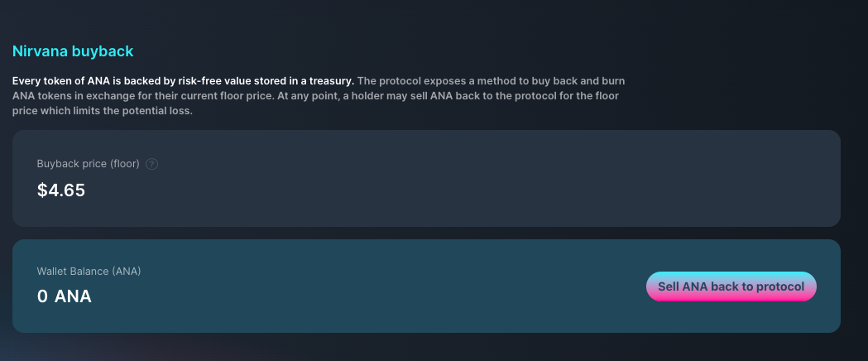Click the word "protocol" on the Sell button

coord(780,286)
